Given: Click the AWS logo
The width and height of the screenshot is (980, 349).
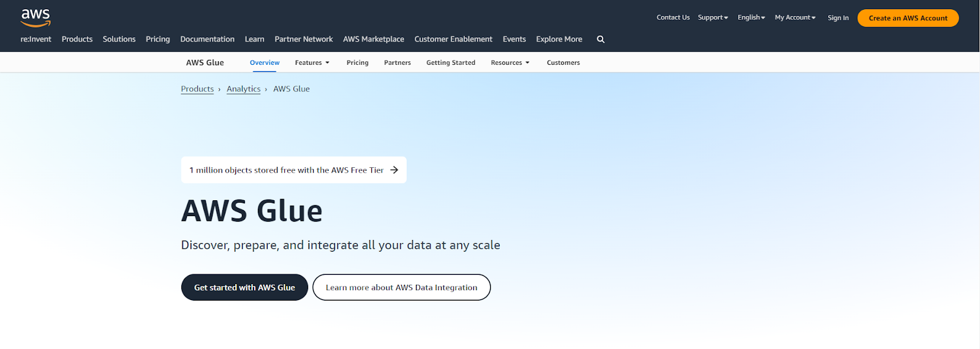Looking at the screenshot, I should tap(36, 18).
